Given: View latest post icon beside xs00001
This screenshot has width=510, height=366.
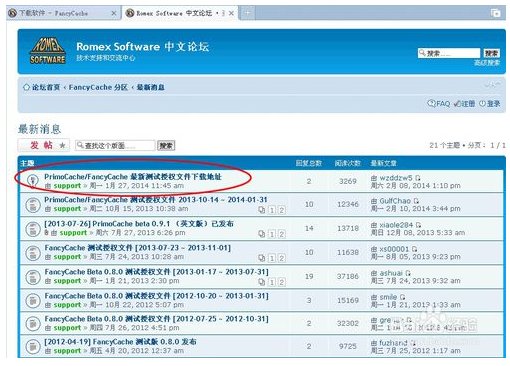Looking at the screenshot, I should (x=414, y=249).
